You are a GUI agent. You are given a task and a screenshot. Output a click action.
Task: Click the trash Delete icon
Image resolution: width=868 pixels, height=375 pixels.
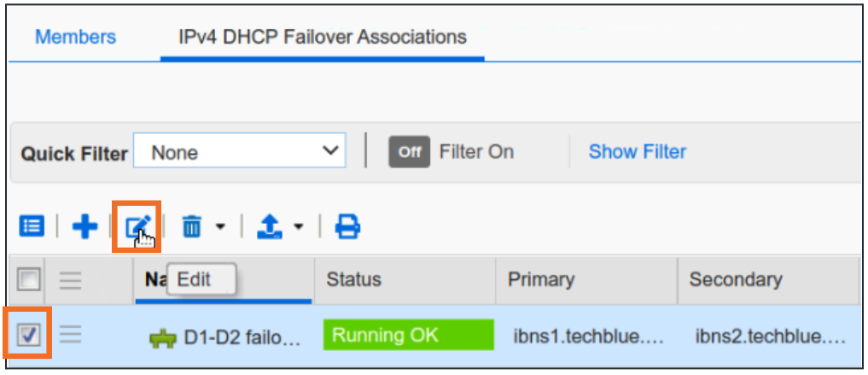click(x=192, y=226)
